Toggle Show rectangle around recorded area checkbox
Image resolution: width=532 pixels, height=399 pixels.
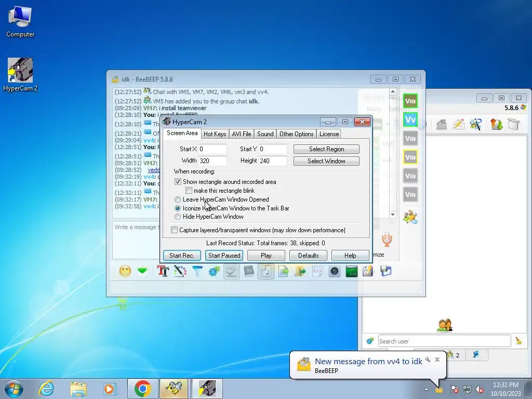(178, 182)
